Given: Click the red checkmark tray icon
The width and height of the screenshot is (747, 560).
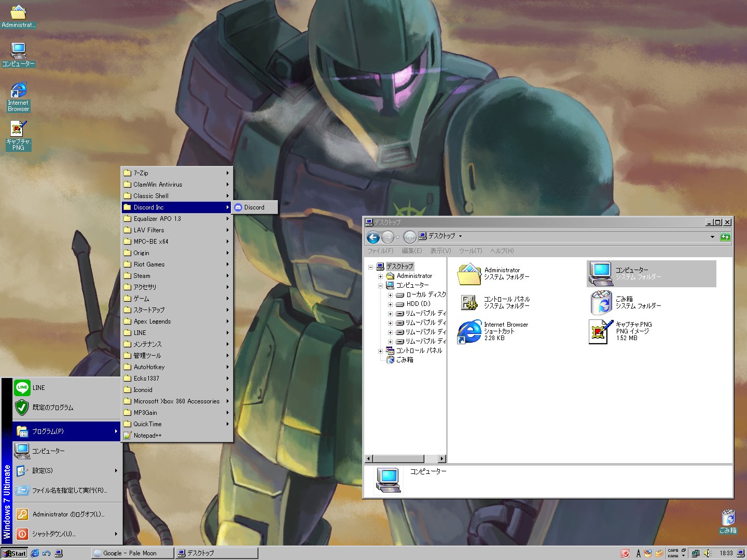Looking at the screenshot, I should pyautogui.click(x=626, y=553).
